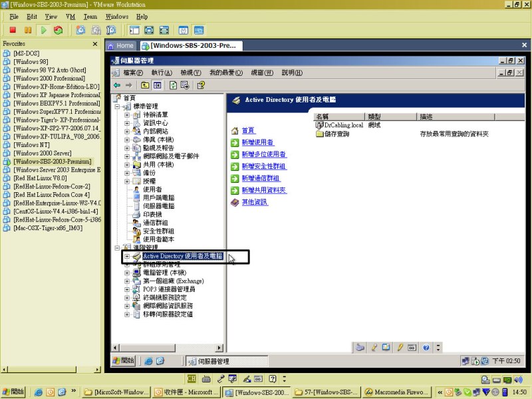Select the 伺服器電腦 tree item
532x399 pixels.
158,206
